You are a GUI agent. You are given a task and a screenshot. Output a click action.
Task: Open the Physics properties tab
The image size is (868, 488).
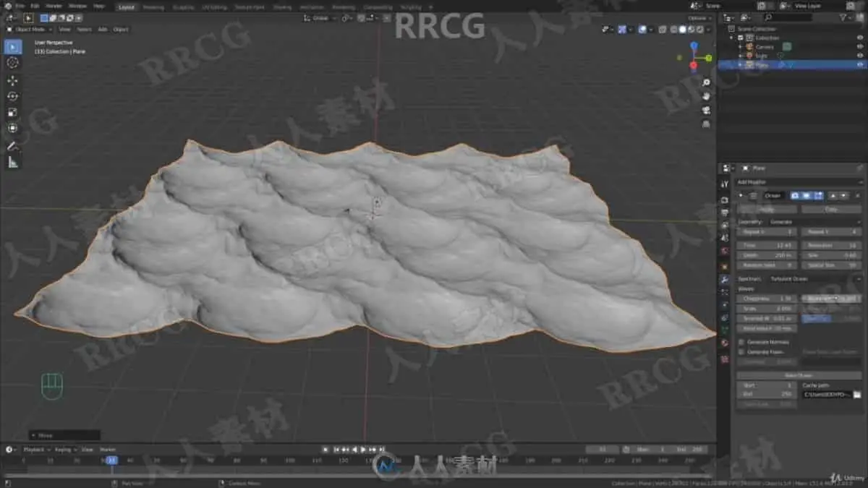(724, 305)
